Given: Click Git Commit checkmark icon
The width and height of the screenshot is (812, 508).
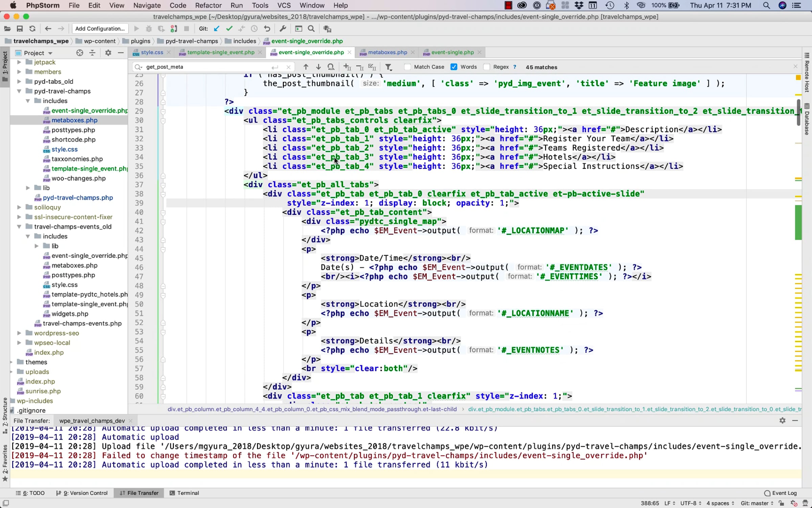Looking at the screenshot, I should 229,29.
